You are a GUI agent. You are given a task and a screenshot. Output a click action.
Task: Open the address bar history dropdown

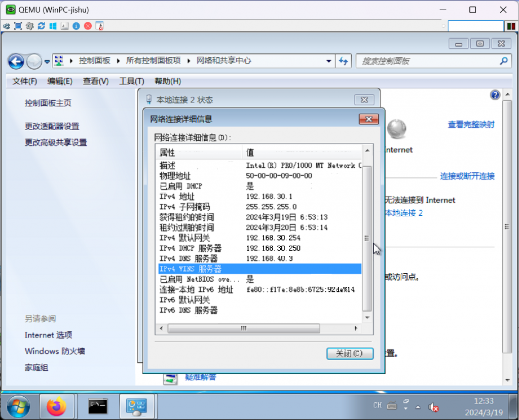point(328,61)
